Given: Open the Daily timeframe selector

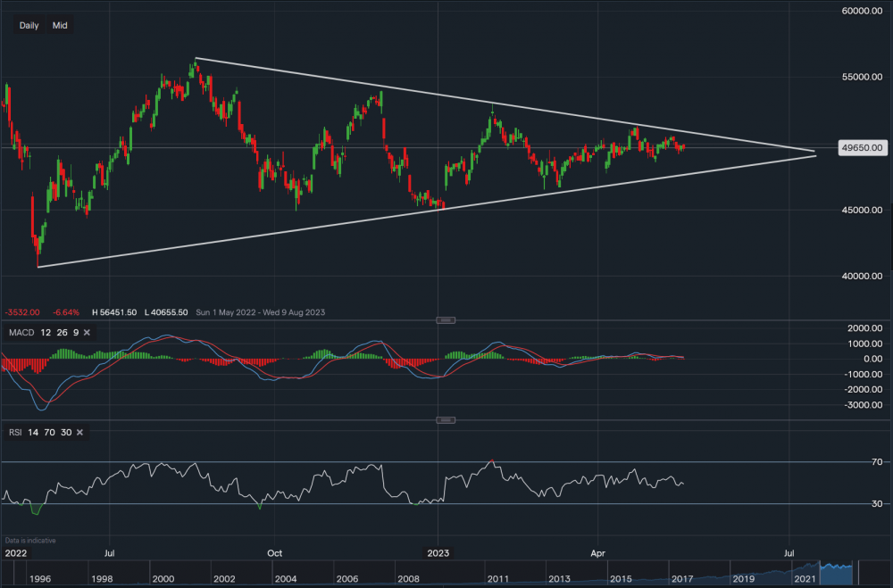Looking at the screenshot, I should coord(29,26).
